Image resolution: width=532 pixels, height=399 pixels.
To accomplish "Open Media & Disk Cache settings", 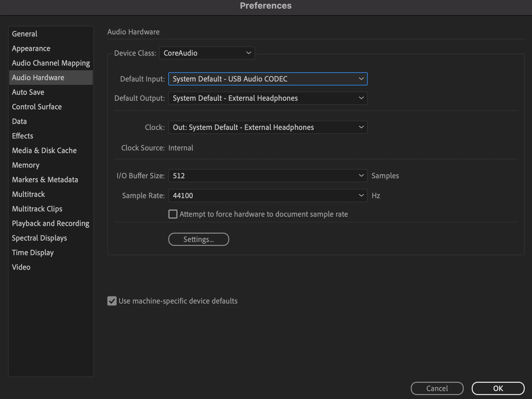I will 51,150.
